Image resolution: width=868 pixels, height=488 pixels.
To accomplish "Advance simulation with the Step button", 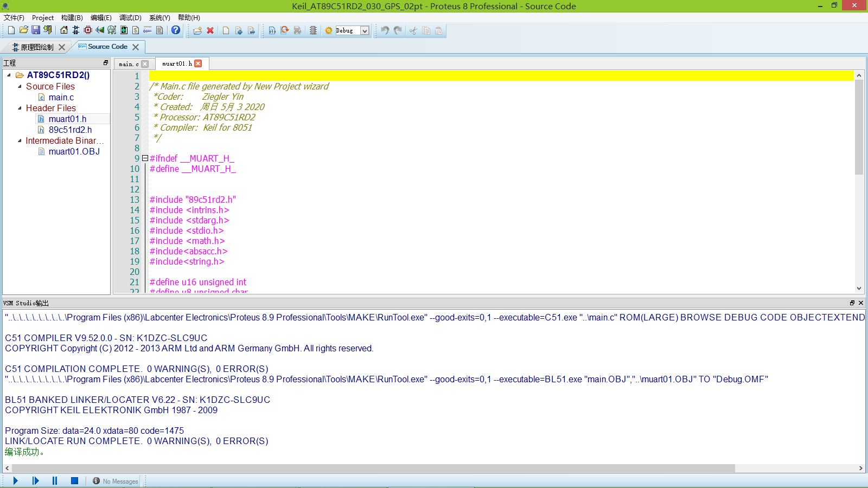I will click(35, 481).
